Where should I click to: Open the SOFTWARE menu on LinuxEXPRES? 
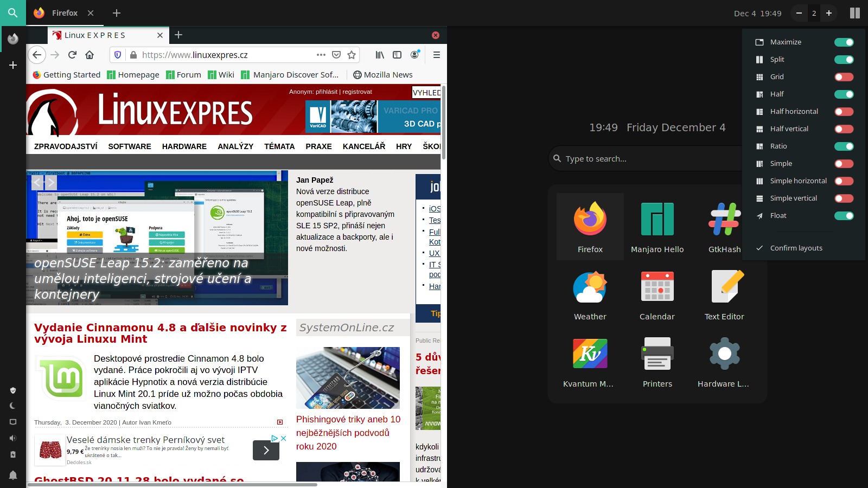point(130,146)
